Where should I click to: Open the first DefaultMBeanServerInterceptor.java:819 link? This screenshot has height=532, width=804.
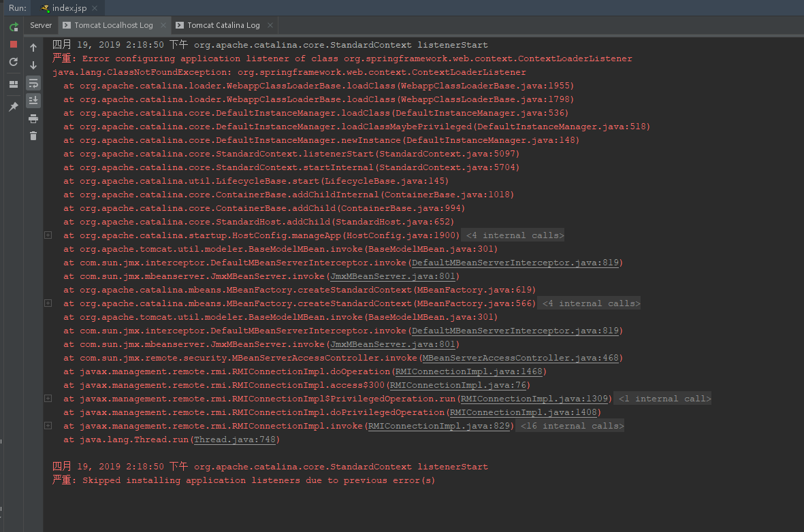pyautogui.click(x=515, y=263)
